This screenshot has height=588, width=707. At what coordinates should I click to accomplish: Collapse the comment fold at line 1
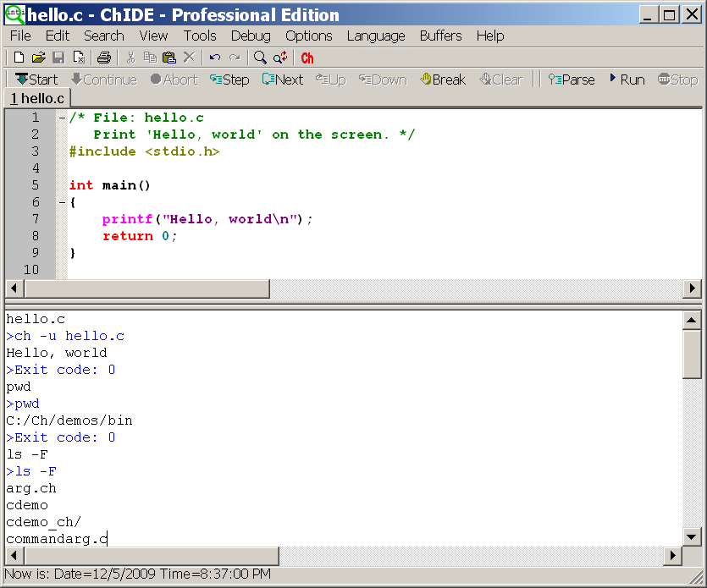tap(62, 118)
